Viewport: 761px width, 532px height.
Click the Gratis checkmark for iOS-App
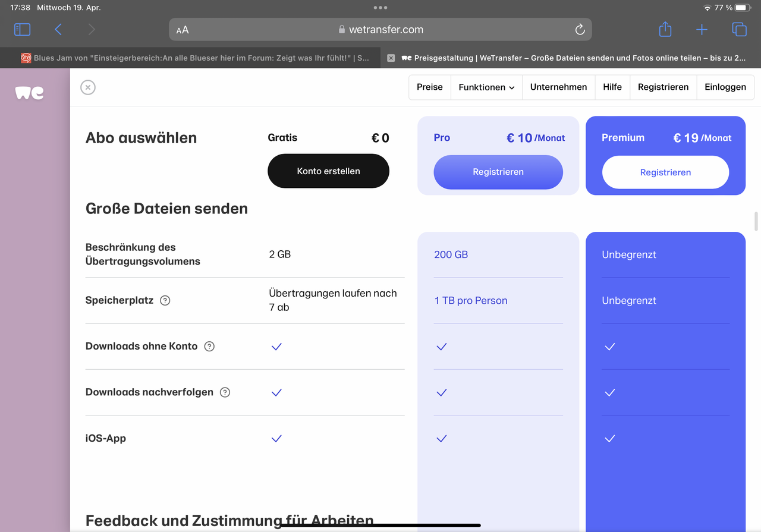(276, 439)
